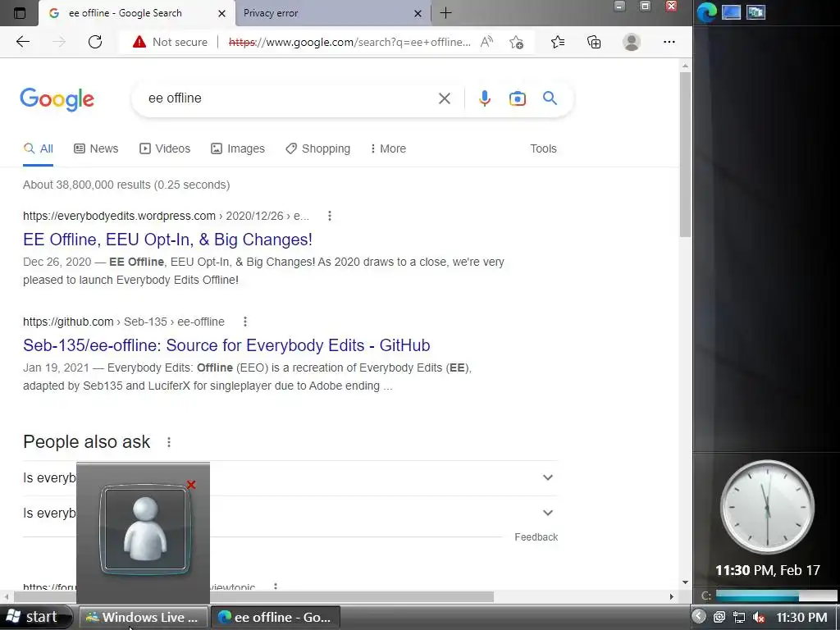Start voice search with microphone icon
The width and height of the screenshot is (840, 630).
click(x=484, y=98)
